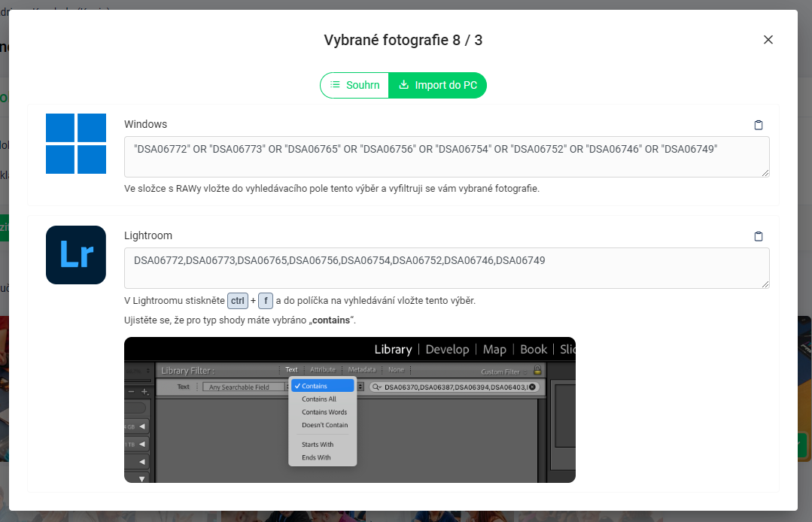Click the resize handle of the Windows text area
The image size is (812, 522).
pos(765,173)
